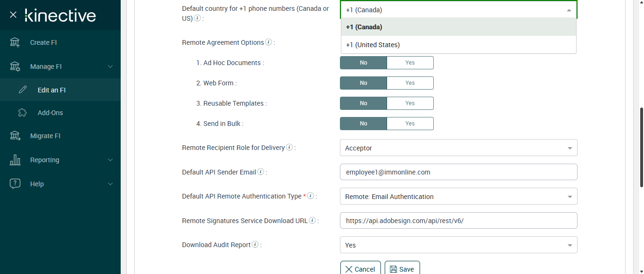
Task: Click the Save button
Action: (x=402, y=269)
